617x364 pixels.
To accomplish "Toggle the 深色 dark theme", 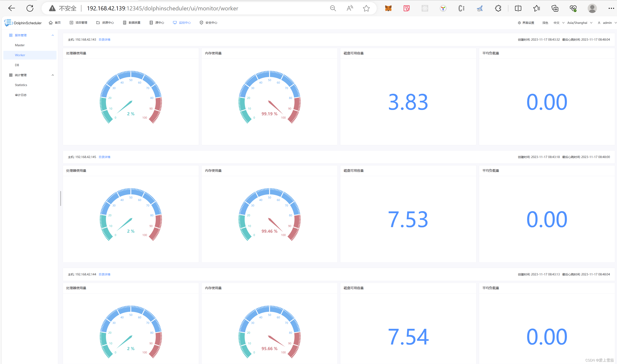I will (545, 23).
